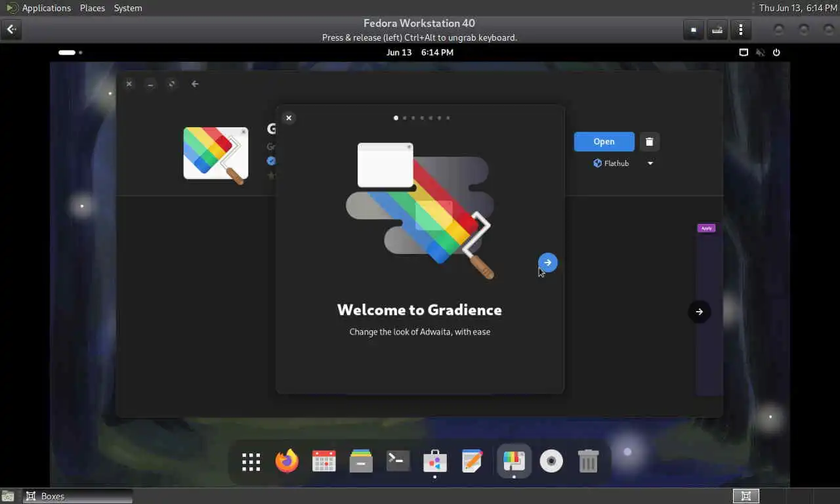Open Show Applications grid in dock
The image size is (840, 504).
(x=251, y=462)
